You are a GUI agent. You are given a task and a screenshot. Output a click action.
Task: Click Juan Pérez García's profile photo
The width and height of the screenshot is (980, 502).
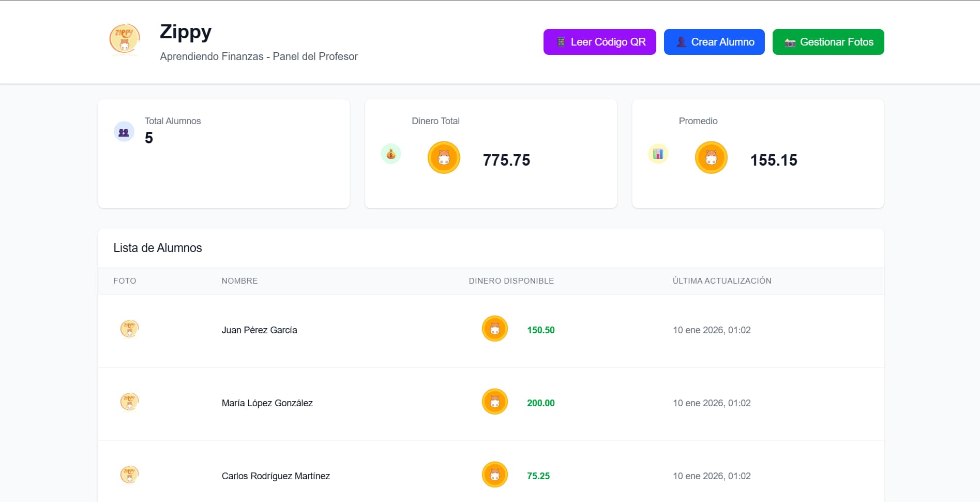pyautogui.click(x=130, y=328)
